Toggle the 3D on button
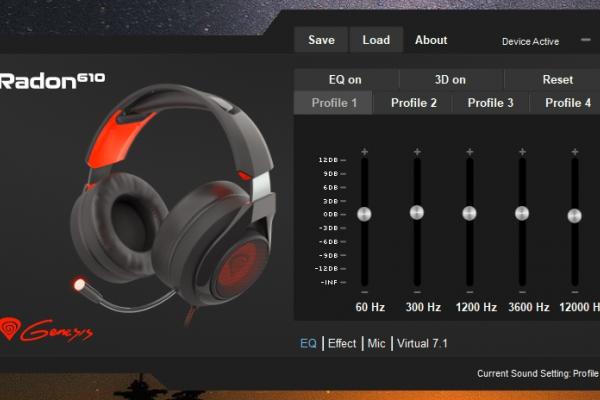 coord(450,80)
